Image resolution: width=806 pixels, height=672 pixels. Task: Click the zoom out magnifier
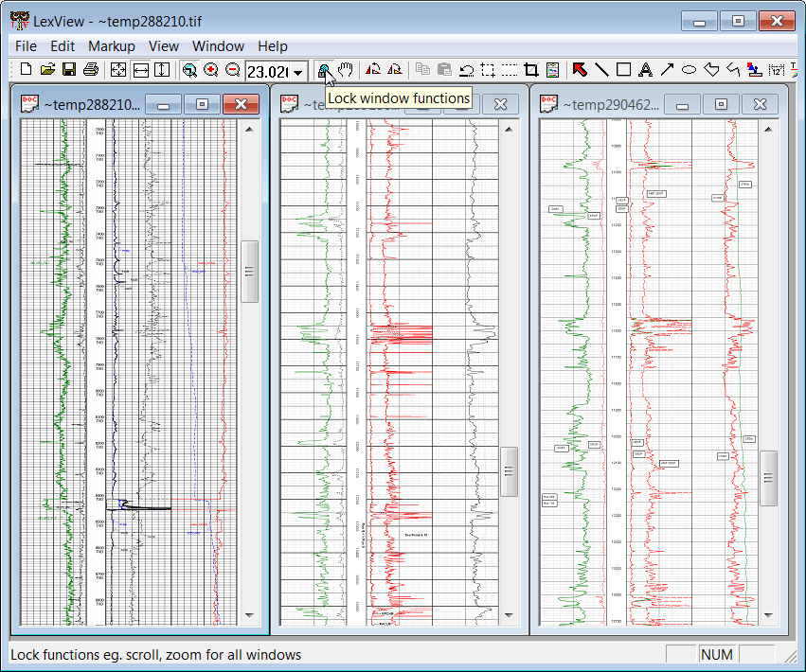232,70
